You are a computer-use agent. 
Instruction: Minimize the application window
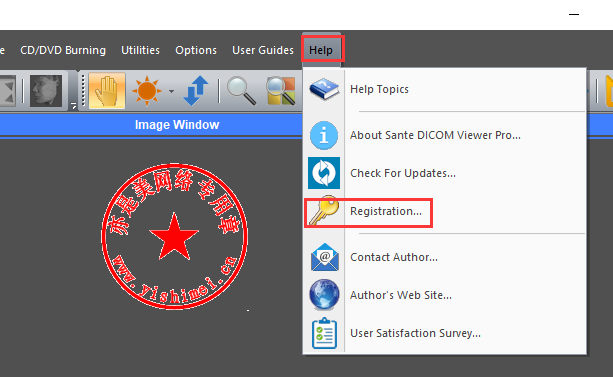pos(574,14)
